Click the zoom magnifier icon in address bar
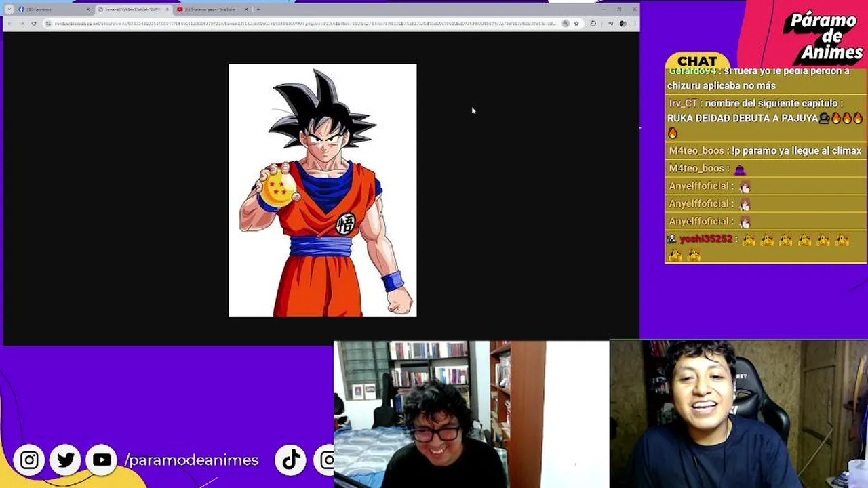The width and height of the screenshot is (868, 488). (x=566, y=23)
